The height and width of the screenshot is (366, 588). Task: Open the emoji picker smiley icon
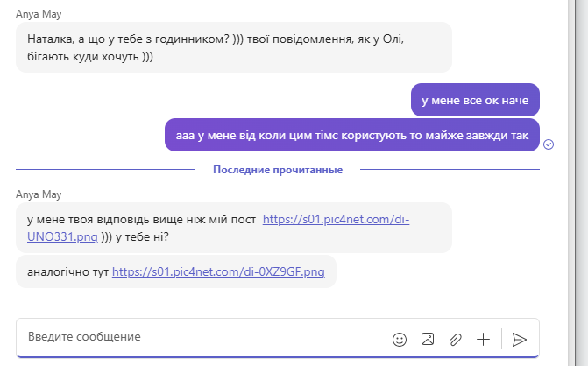(x=400, y=340)
